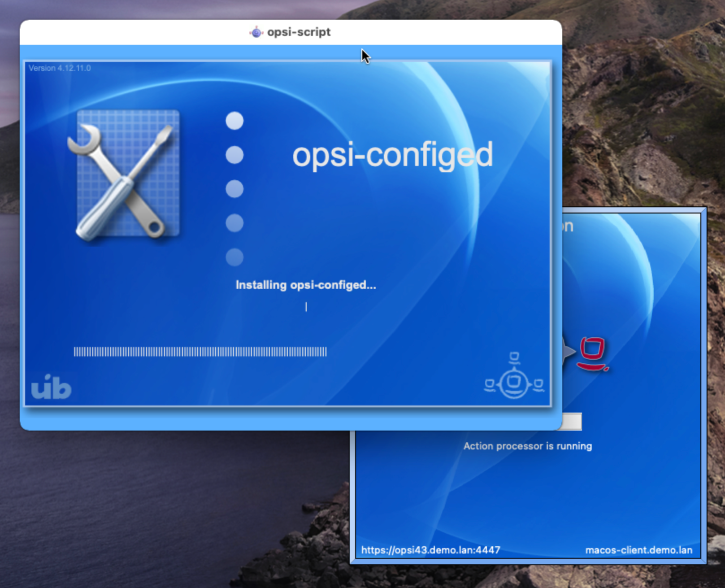The height and width of the screenshot is (588, 725).
Task: Click the red opsi logo in background window
Action: [x=593, y=354]
